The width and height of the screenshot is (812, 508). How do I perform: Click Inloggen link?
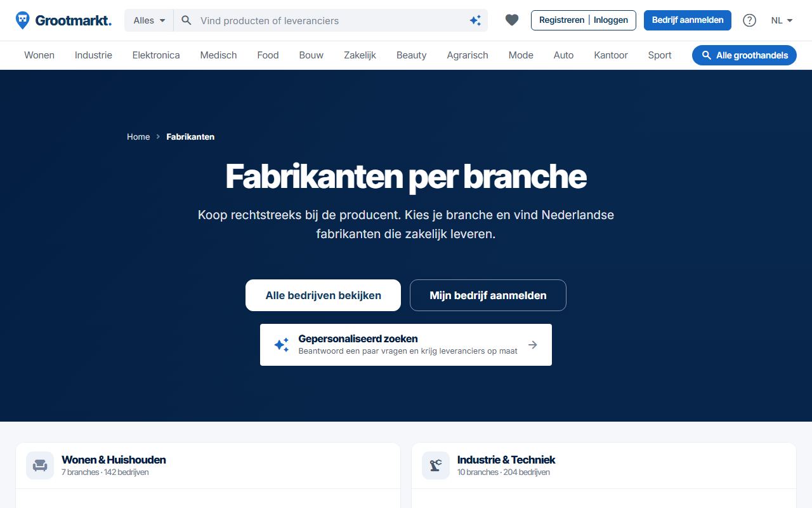click(611, 20)
